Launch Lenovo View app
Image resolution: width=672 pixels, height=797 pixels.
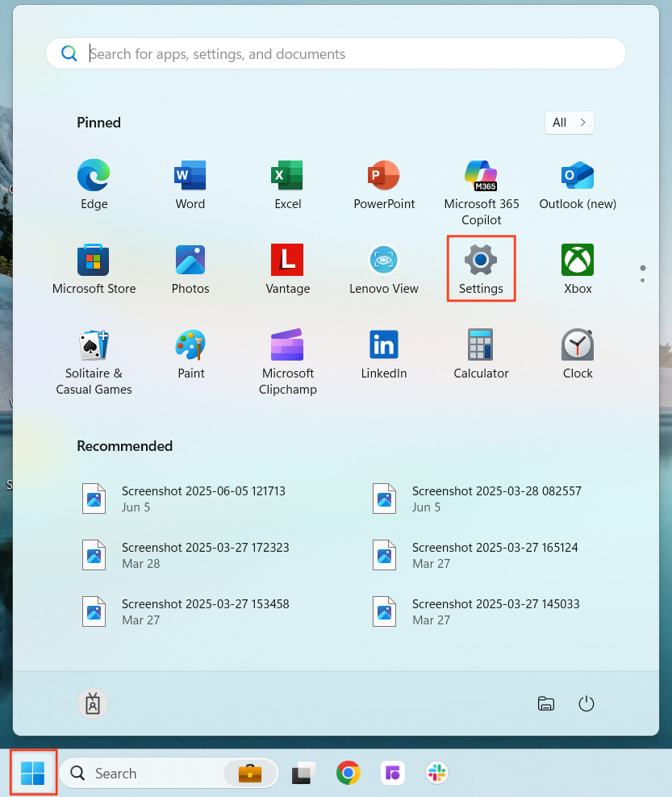click(384, 269)
